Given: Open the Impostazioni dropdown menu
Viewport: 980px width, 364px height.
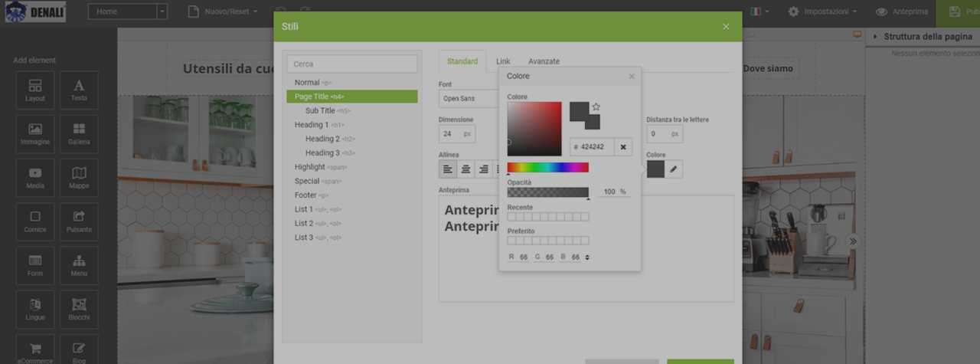Looking at the screenshot, I should point(823,11).
